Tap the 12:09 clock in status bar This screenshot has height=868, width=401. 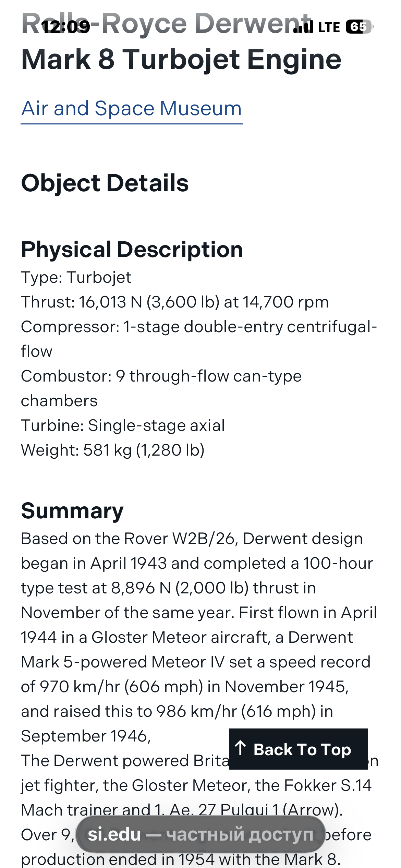(x=66, y=27)
